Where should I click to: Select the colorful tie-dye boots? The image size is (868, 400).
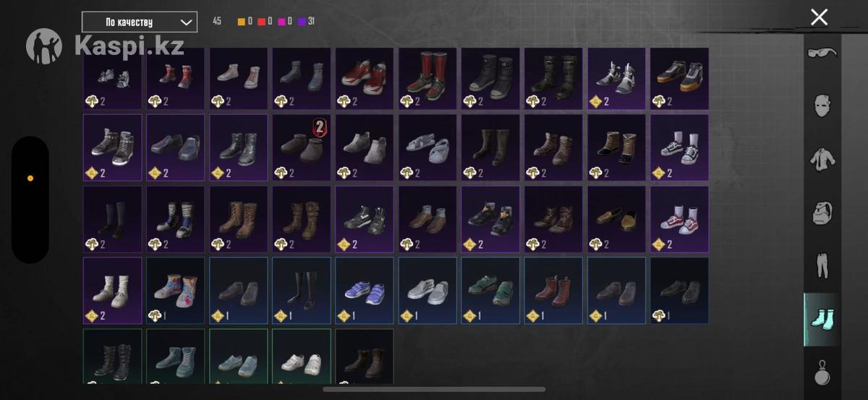176,291
